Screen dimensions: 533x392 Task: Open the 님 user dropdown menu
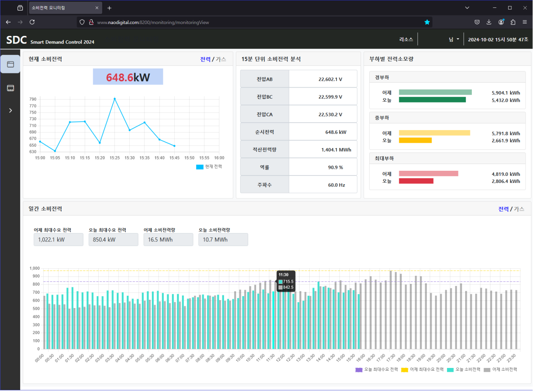[454, 39]
